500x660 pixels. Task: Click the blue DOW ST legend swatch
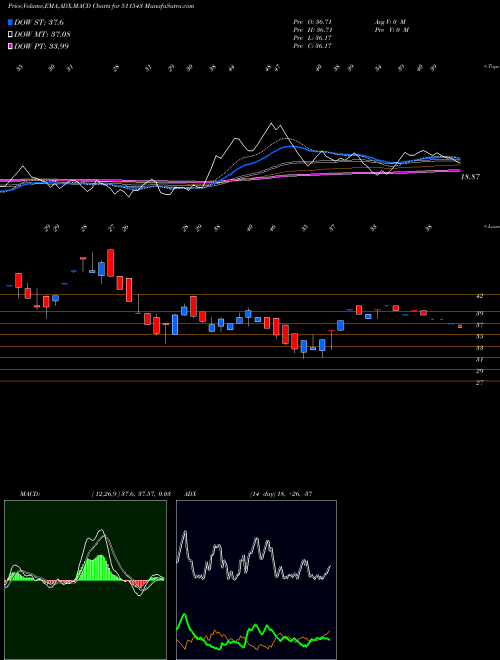click(x=10, y=22)
